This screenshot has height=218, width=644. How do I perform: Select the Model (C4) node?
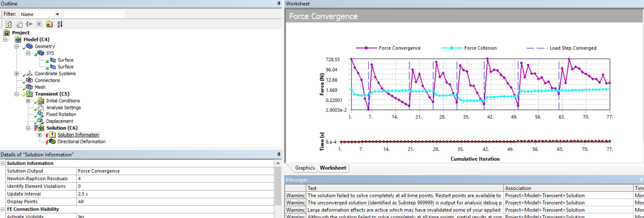[x=36, y=39]
